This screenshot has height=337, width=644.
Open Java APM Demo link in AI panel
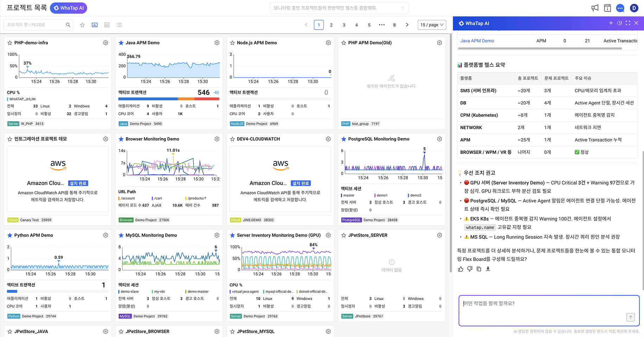pyautogui.click(x=477, y=41)
